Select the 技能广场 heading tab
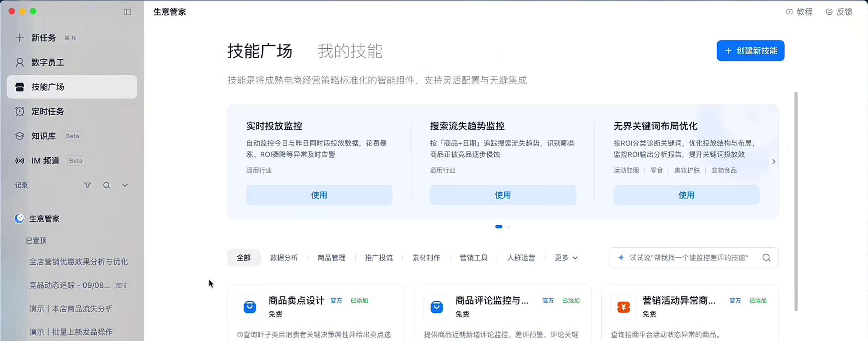Viewport: 868px width, 341px height. click(260, 51)
